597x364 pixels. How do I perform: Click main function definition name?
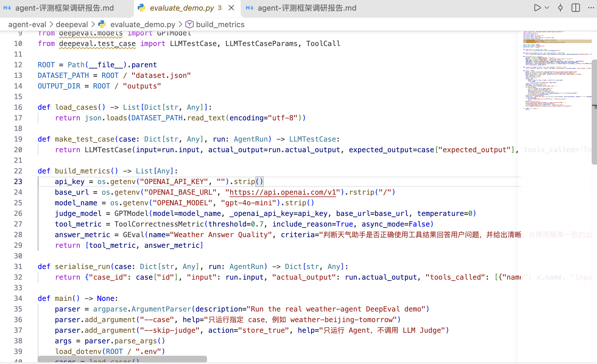(x=63, y=299)
